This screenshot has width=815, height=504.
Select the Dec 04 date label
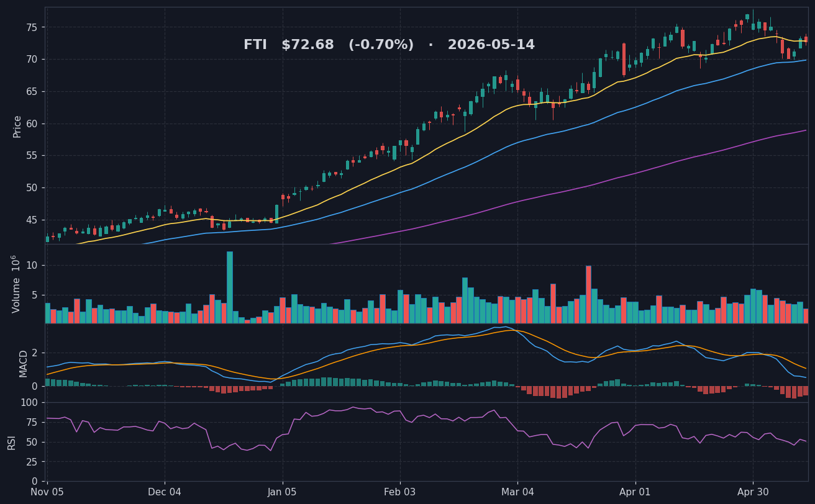pyautogui.click(x=165, y=493)
